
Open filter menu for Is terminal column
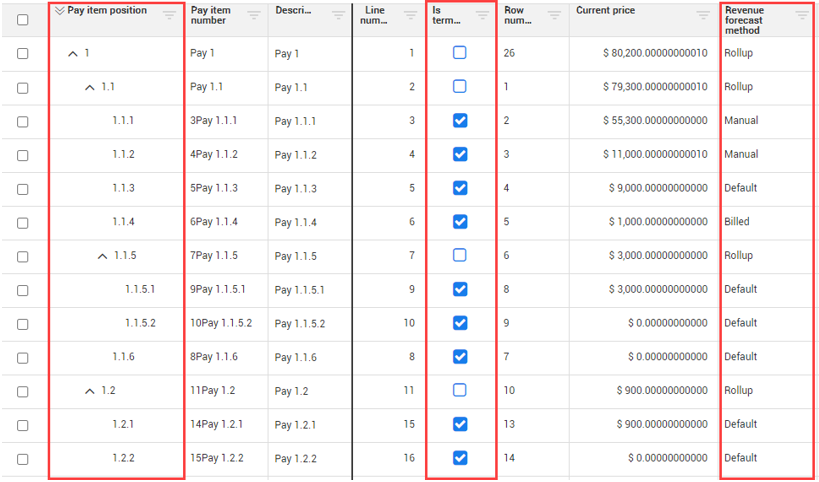click(x=482, y=15)
